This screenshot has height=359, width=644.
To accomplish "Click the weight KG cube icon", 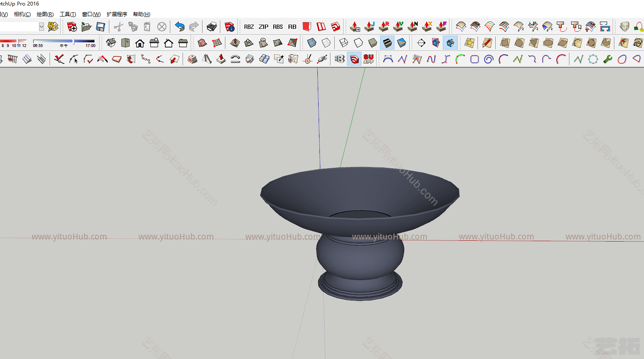I will [192, 59].
